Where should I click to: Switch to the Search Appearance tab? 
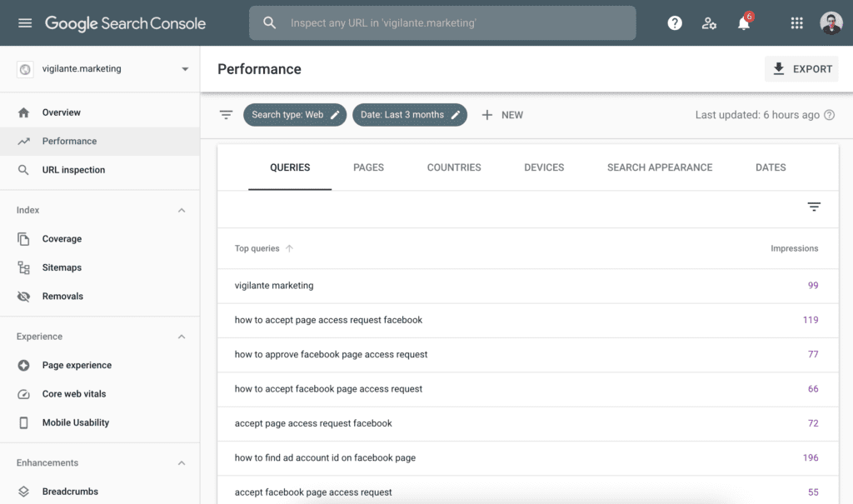click(660, 167)
